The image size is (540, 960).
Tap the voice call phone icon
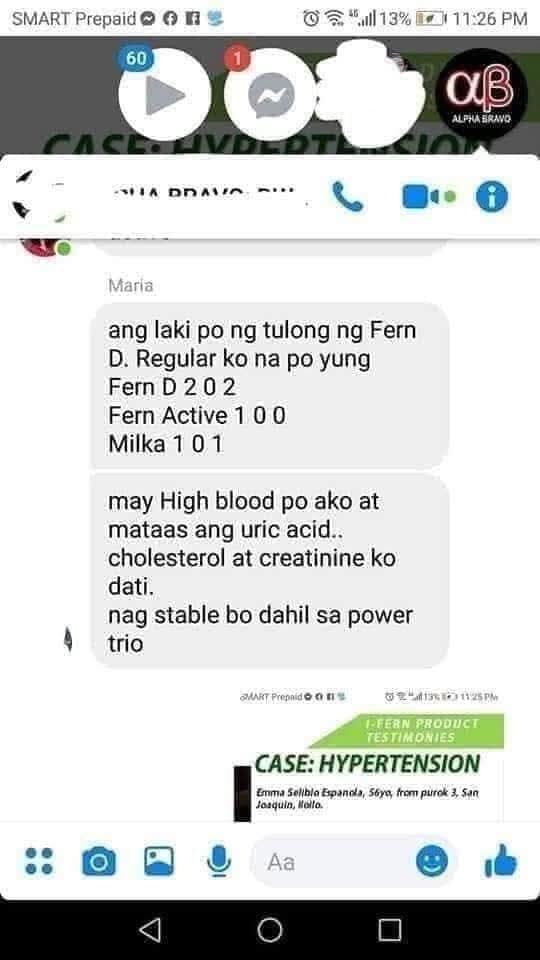pos(348,197)
